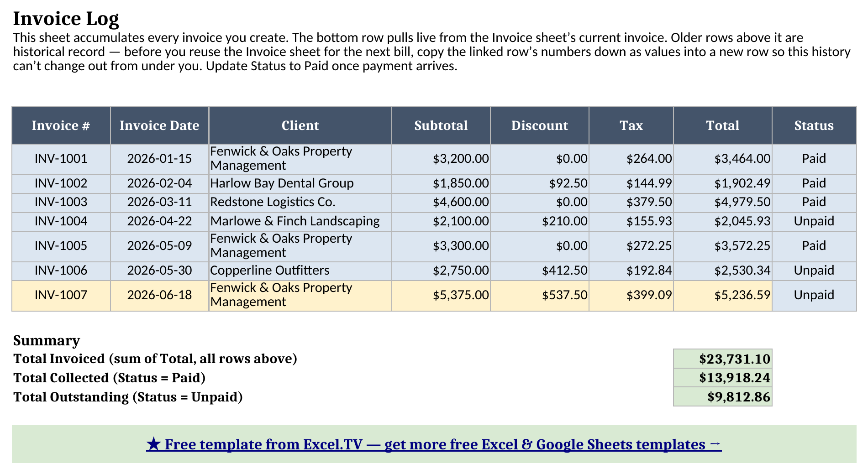Select the Status column header

click(814, 125)
